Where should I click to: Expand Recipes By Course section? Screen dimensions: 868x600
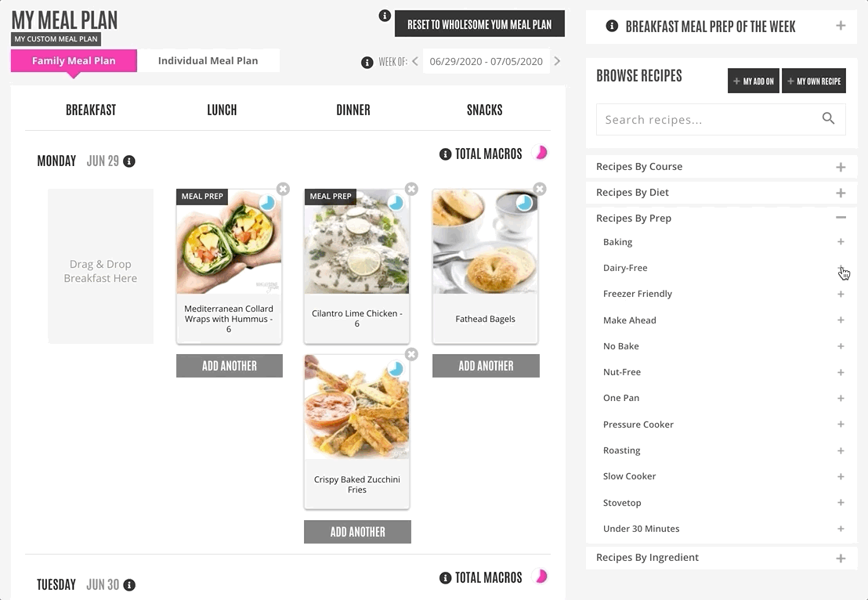point(722,167)
